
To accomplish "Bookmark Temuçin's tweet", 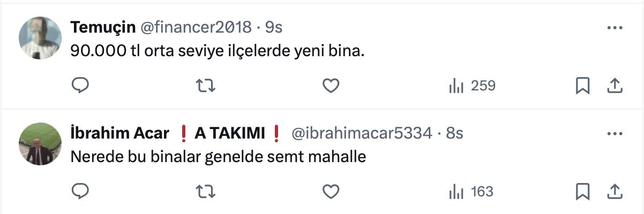I will 582,86.
